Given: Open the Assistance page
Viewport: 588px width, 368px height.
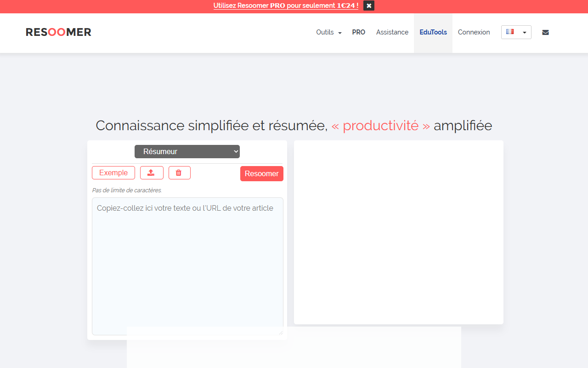Looking at the screenshot, I should tap(392, 32).
